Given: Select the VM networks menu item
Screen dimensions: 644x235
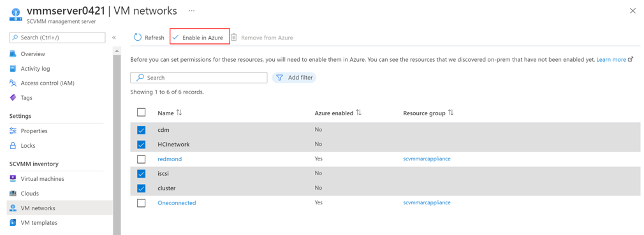Looking at the screenshot, I should tap(60, 208).
